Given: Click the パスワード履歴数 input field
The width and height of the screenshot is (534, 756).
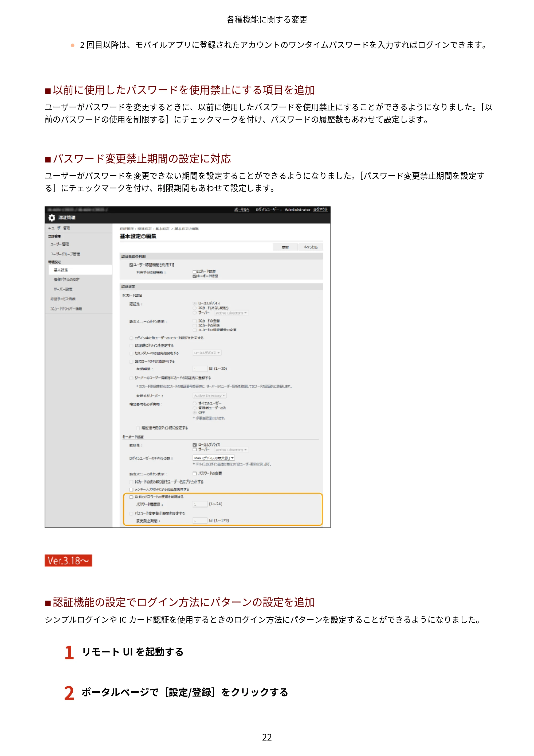Looking at the screenshot, I should 200,504.
